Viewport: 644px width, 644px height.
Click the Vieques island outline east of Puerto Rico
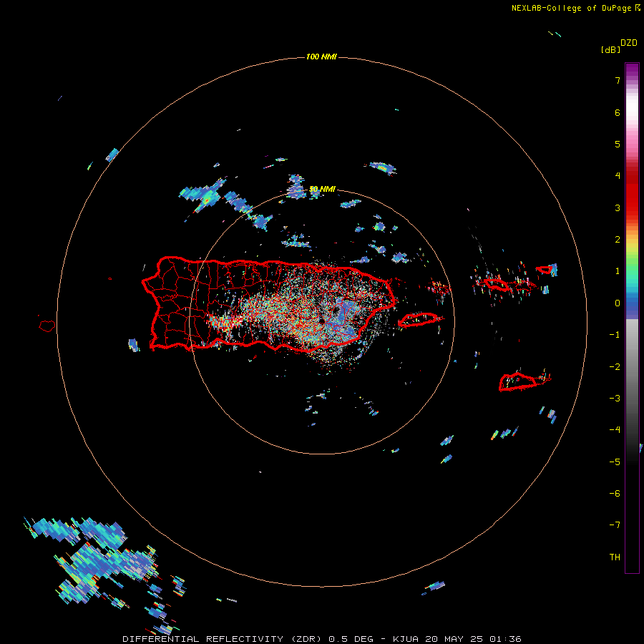coord(420,320)
